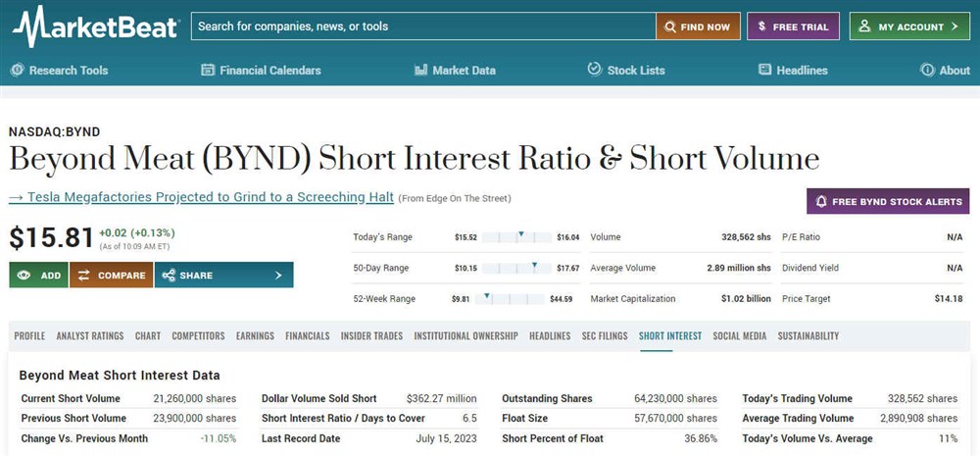Image resolution: width=980 pixels, height=456 pixels.
Task: Click the Float Size value 57,670,000 shares
Action: click(675, 418)
